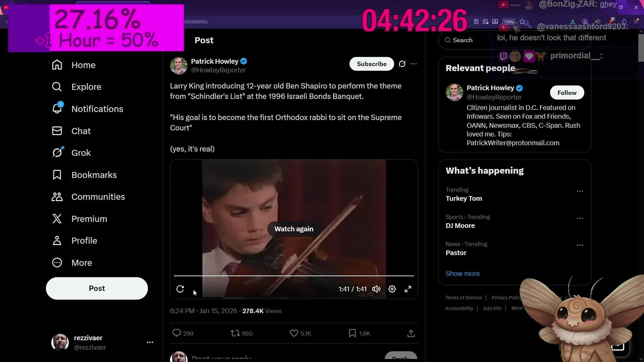The image size is (644, 362).
Task: Follow Patrick Howley in Relevant people
Action: (567, 93)
